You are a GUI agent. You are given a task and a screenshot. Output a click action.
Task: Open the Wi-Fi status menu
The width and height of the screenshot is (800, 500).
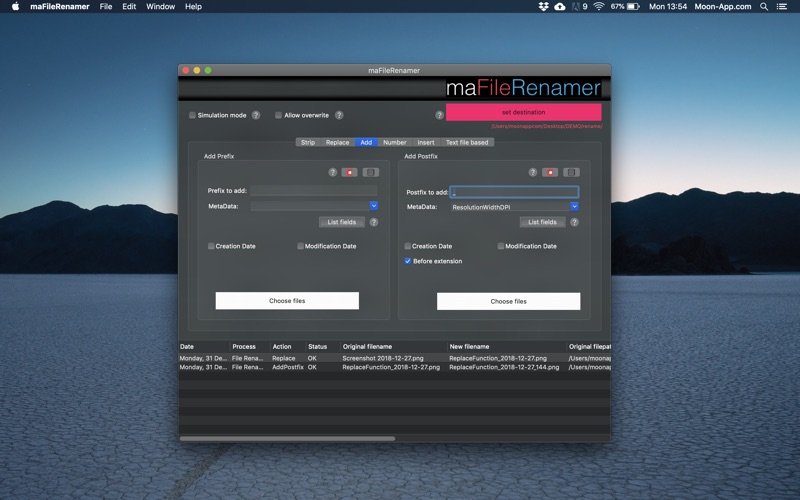click(599, 7)
